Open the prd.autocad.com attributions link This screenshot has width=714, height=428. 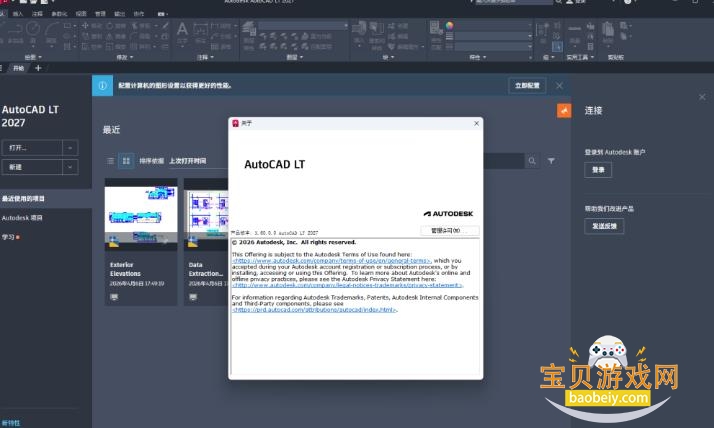coord(314,310)
